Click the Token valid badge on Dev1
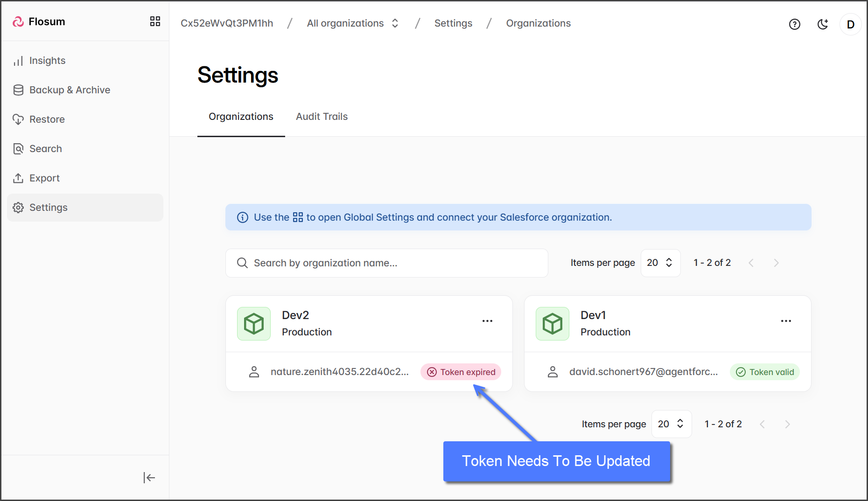The image size is (868, 501). pyautogui.click(x=764, y=372)
